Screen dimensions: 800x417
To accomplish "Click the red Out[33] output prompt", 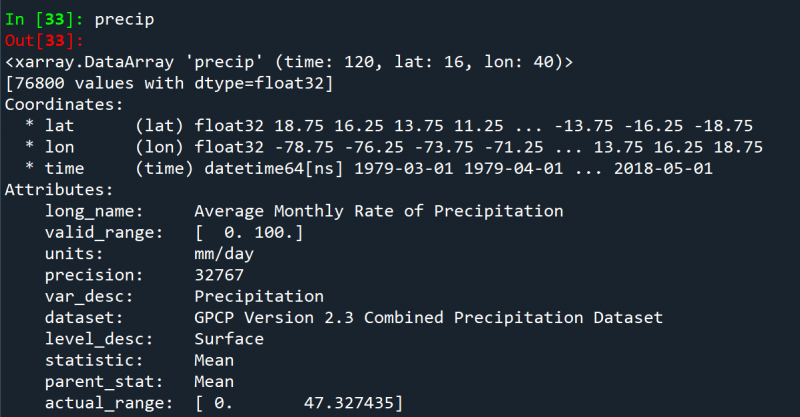I will coord(43,40).
